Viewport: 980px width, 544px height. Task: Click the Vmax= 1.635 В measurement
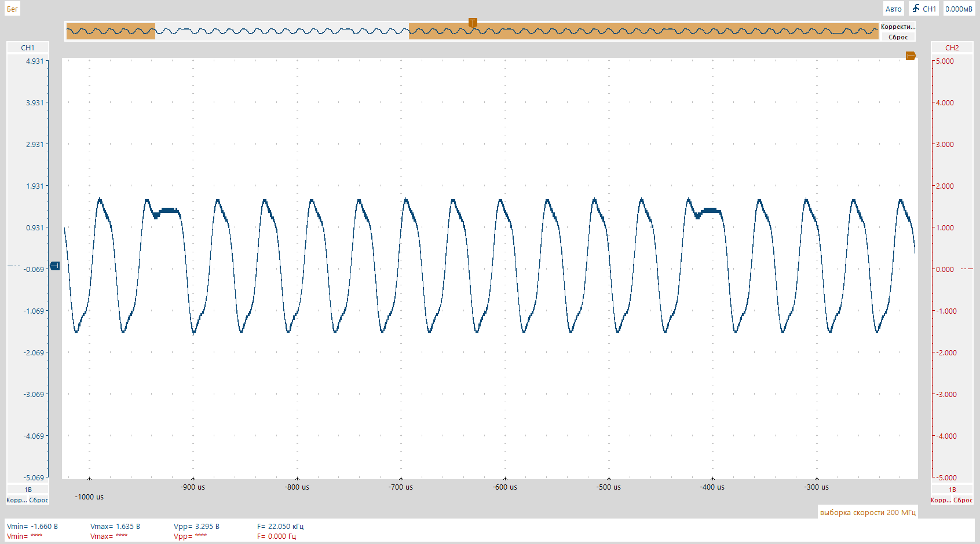115,526
